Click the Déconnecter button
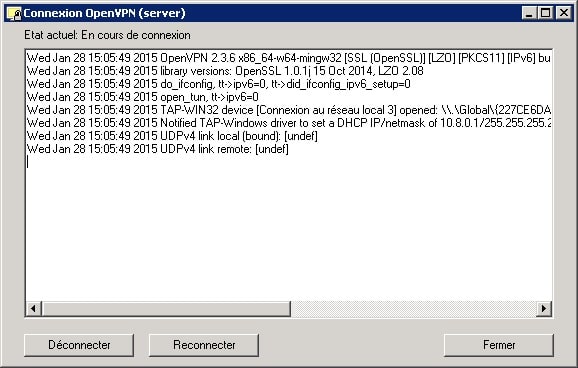This screenshot has height=368, width=578. coord(79,345)
